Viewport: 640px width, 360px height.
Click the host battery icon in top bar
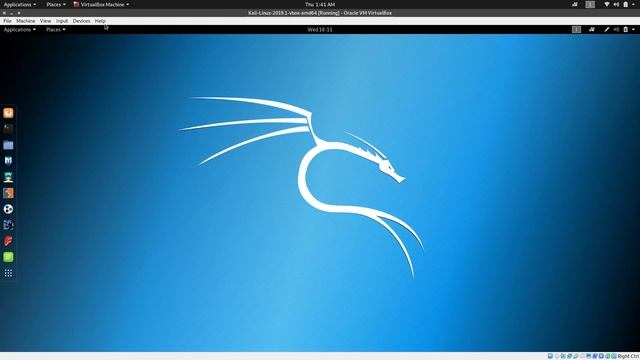click(626, 4)
